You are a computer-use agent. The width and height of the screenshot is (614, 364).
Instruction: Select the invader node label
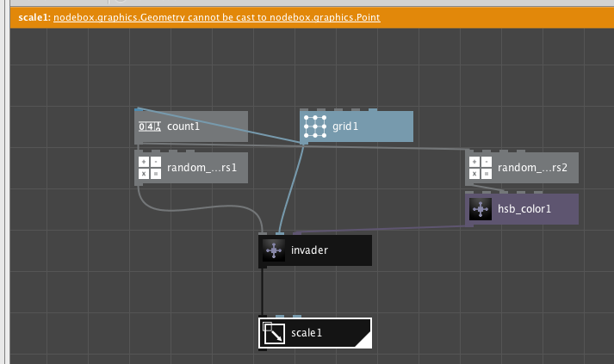(x=309, y=250)
